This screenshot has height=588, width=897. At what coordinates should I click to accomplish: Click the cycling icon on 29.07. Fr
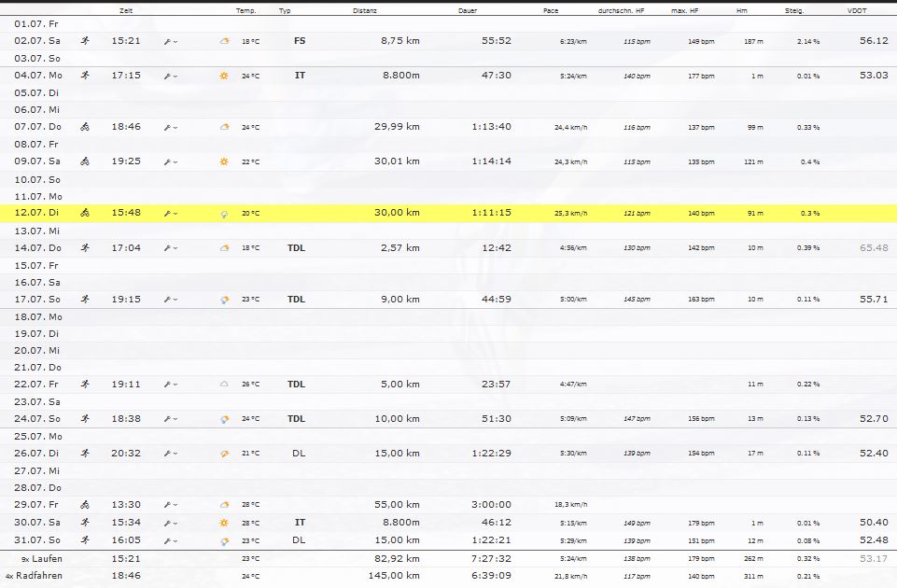[x=85, y=504]
